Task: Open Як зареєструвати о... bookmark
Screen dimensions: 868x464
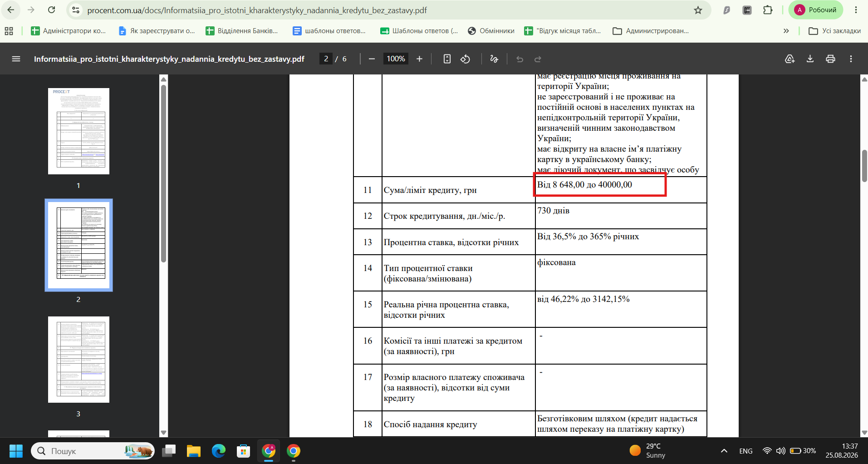Action: pyautogui.click(x=157, y=31)
